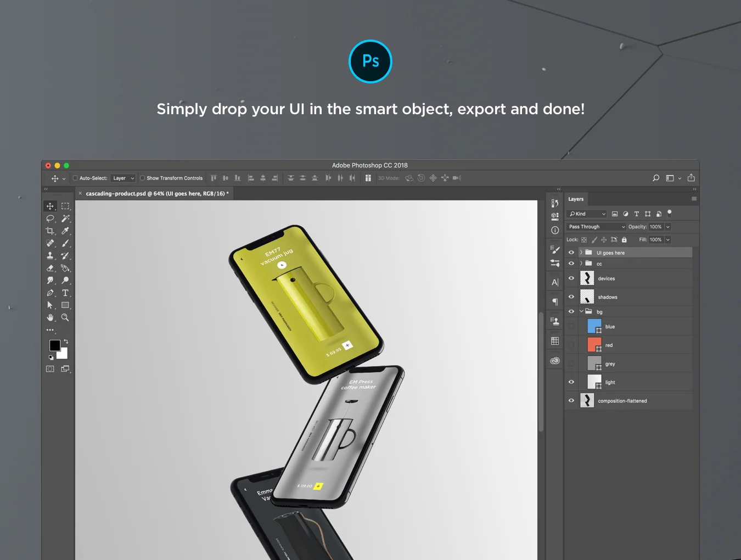Open the Edit Toolbar three-dots menu
This screenshot has height=560, width=741.
click(x=50, y=330)
